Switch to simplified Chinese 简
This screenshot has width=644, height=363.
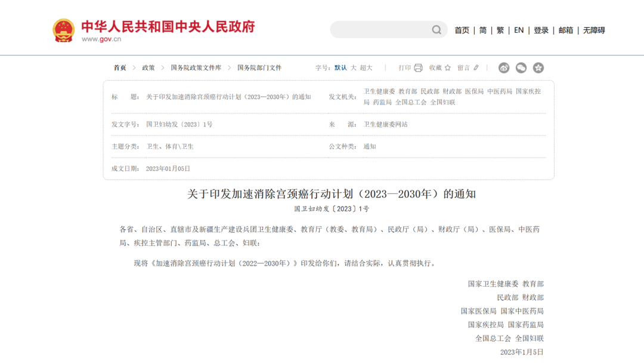pyautogui.click(x=483, y=30)
